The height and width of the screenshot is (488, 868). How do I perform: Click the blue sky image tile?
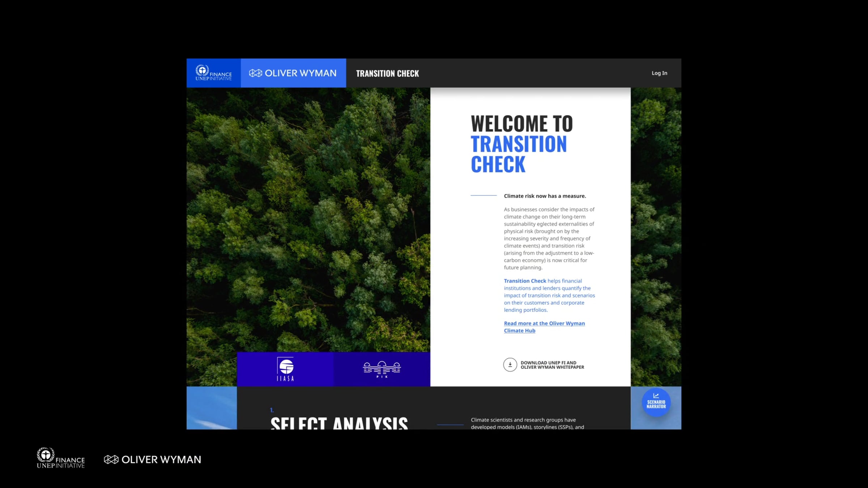[x=212, y=407]
